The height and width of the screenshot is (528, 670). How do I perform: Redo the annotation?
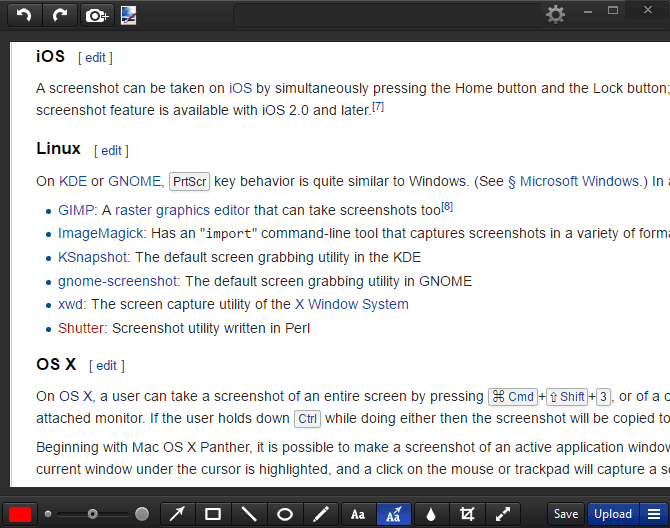click(60, 16)
